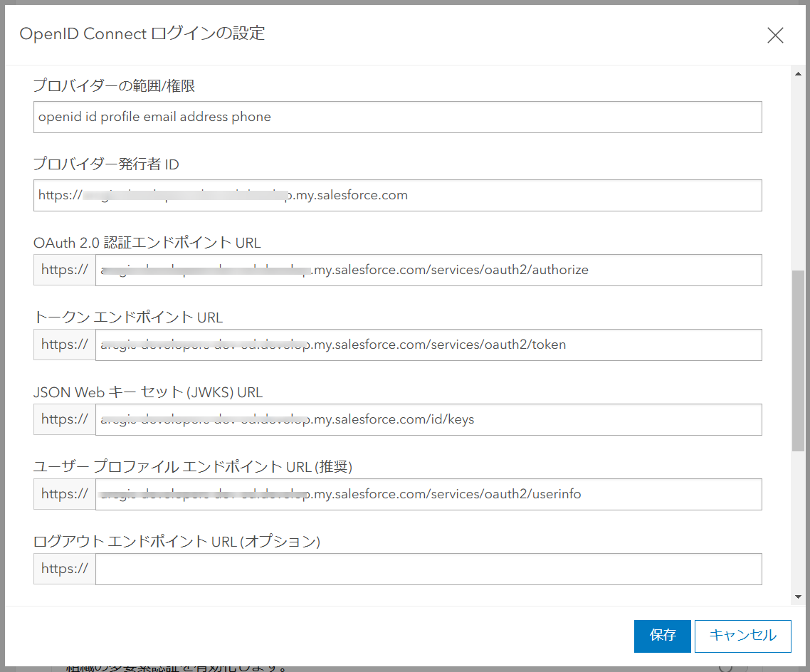Click the 保存 (Save) button
The image size is (810, 672).
tap(662, 636)
